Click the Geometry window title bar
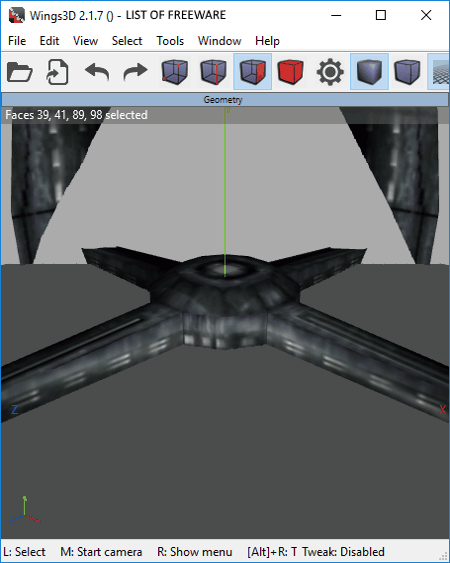Screen dimensions: 450x563 coord(225,99)
